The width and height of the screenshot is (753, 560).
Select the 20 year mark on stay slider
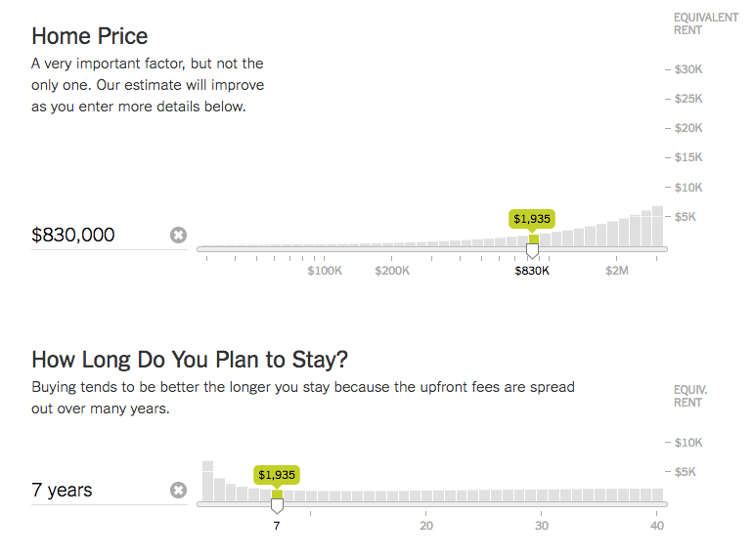tap(426, 526)
